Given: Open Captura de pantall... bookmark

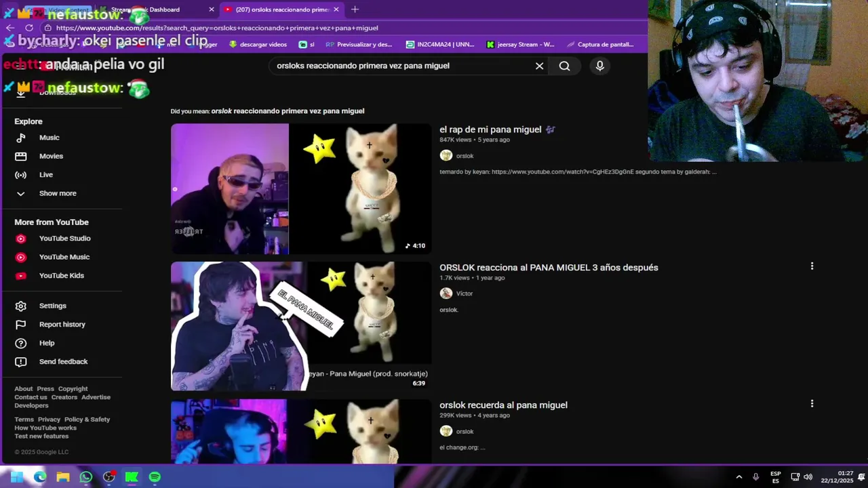Looking at the screenshot, I should (x=600, y=45).
